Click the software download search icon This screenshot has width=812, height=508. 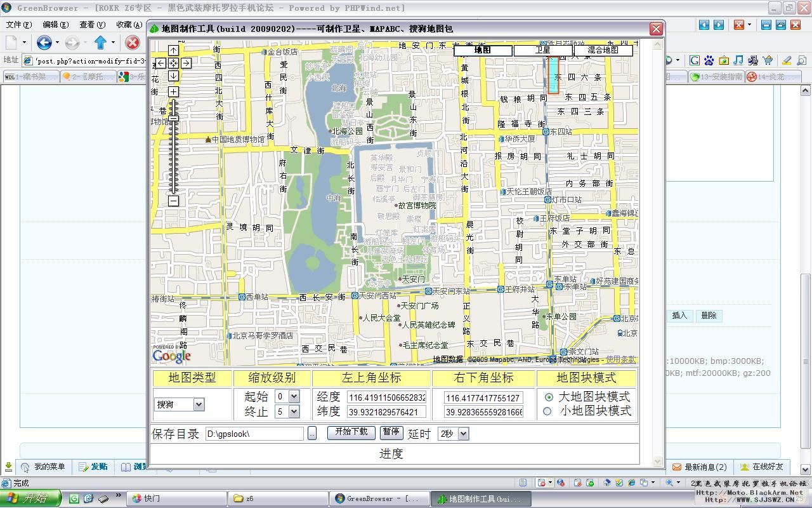753,60
